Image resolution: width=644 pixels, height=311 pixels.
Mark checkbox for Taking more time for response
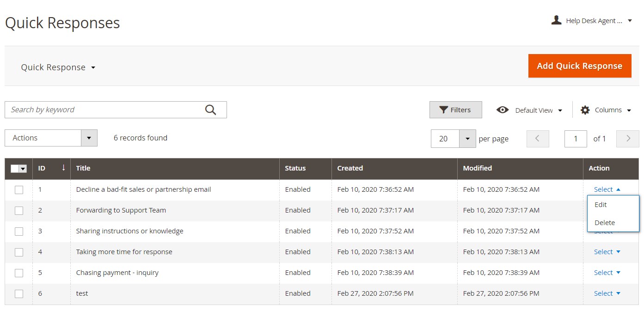19,252
